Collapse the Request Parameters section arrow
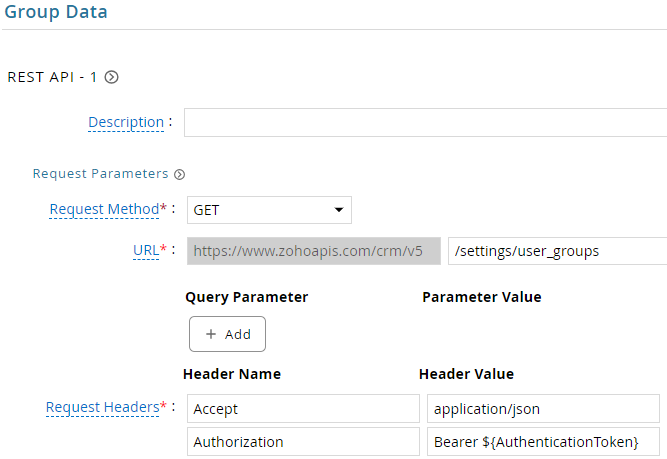This screenshot has width=667, height=459. (x=180, y=174)
